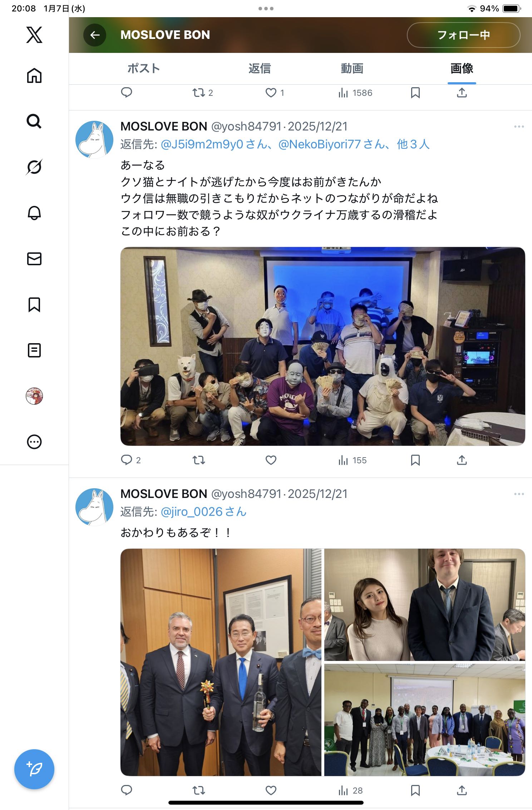
Task: Open the Home feed icon in sidebar
Action: coord(34,75)
